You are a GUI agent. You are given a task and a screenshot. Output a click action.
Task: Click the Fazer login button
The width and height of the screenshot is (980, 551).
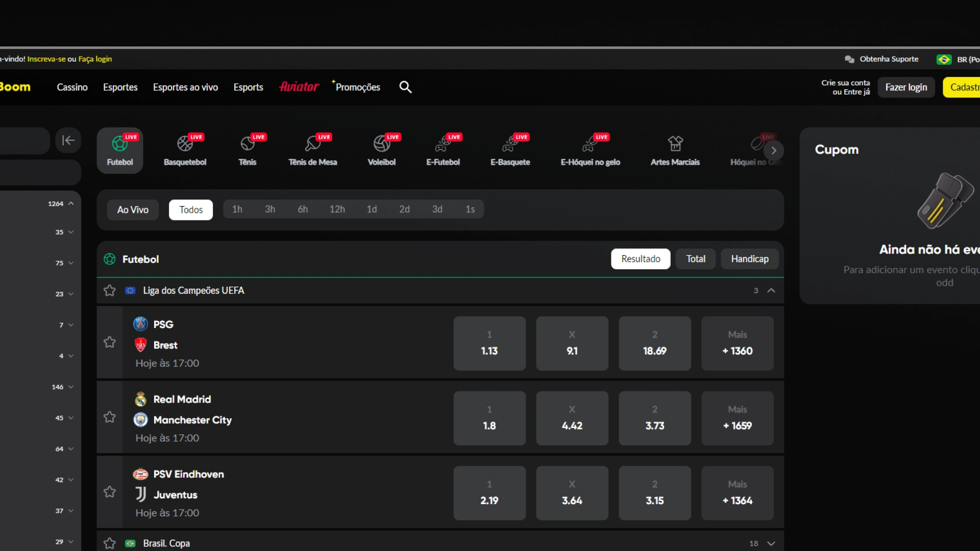(906, 87)
